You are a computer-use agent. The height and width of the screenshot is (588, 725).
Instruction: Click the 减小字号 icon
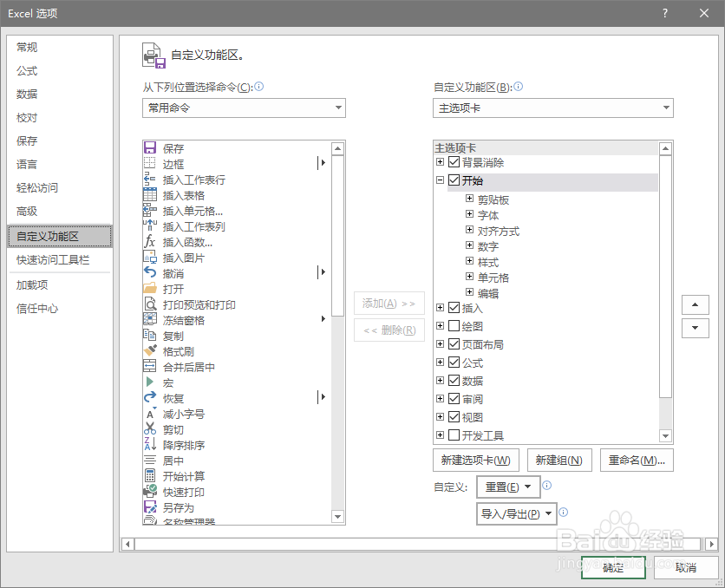point(150,414)
